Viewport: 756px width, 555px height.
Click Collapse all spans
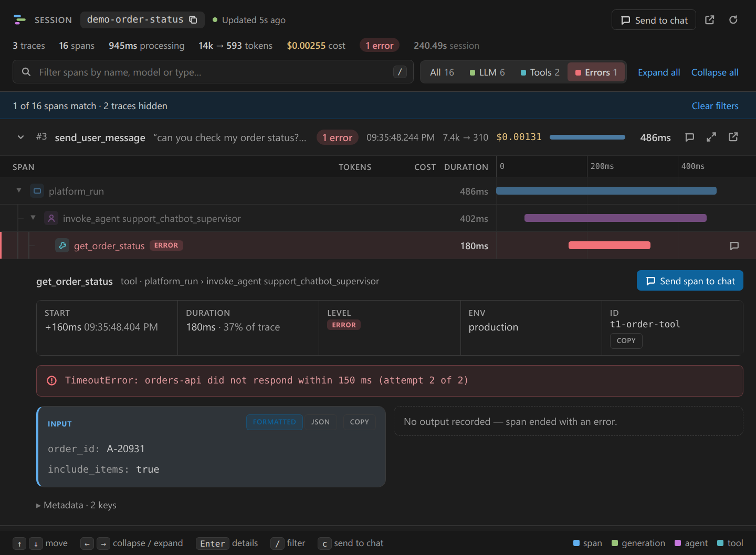715,72
